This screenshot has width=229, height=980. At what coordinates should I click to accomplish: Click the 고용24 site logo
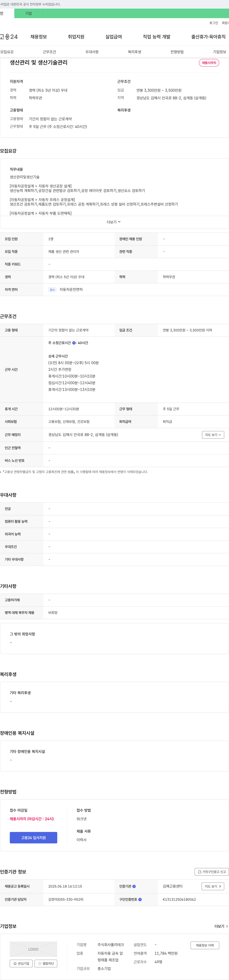(9, 37)
